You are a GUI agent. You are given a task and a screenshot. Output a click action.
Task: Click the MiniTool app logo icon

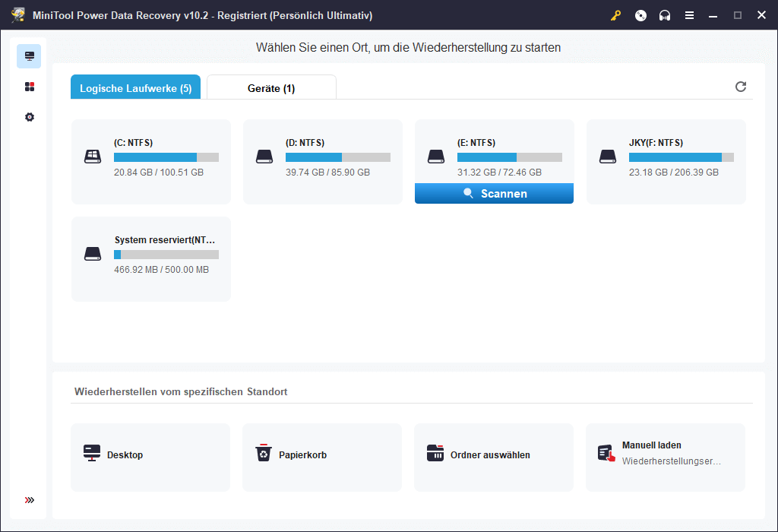(x=18, y=15)
